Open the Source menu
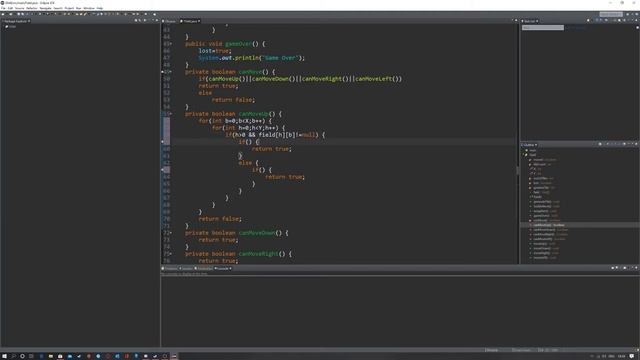Screen dimensions: 640x360 pyautogui.click(x=19, y=8)
